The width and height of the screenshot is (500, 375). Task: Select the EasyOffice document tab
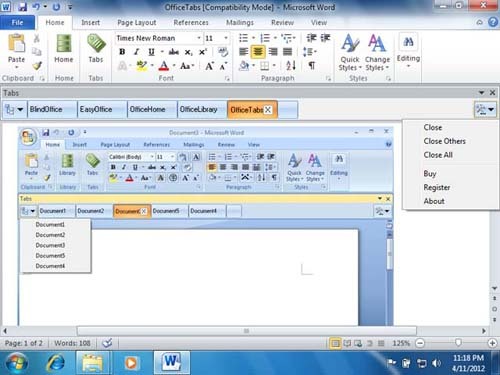[102, 109]
